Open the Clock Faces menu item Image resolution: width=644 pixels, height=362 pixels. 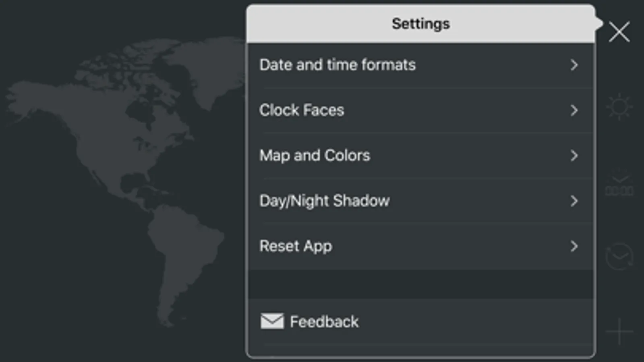(x=302, y=110)
